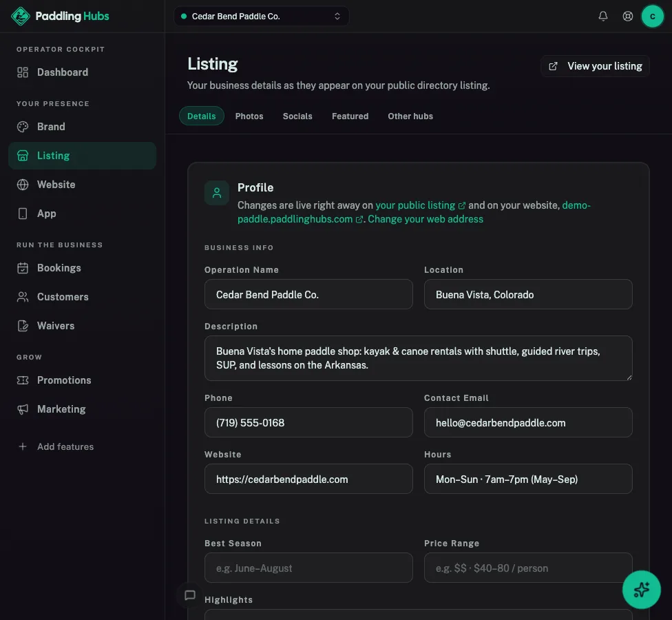Click the Marketing megaphone icon
The height and width of the screenshot is (620, 672).
(23, 409)
